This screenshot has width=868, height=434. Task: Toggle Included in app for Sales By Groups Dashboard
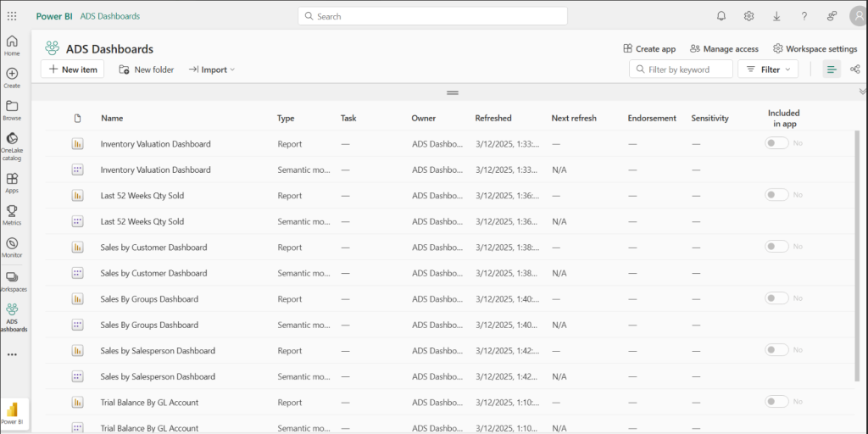pos(776,298)
